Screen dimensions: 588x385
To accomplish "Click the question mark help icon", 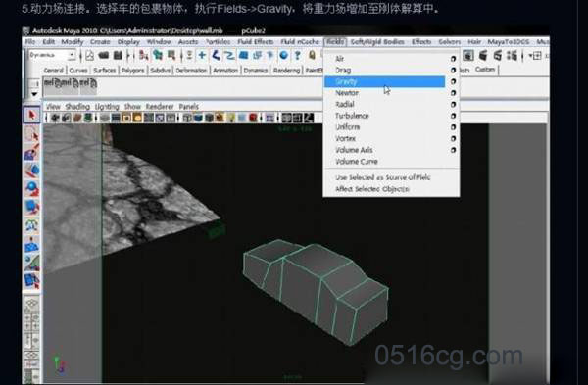I will coord(297,56).
